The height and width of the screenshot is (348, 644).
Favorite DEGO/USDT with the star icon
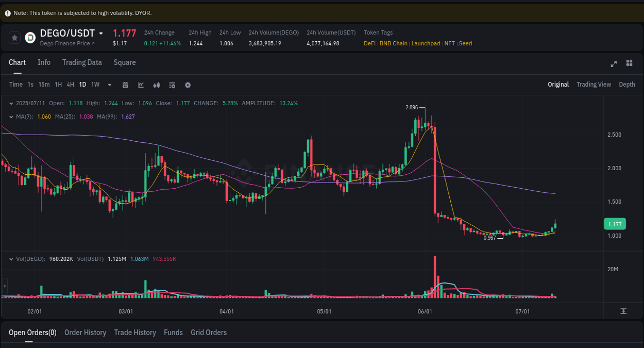pos(14,37)
